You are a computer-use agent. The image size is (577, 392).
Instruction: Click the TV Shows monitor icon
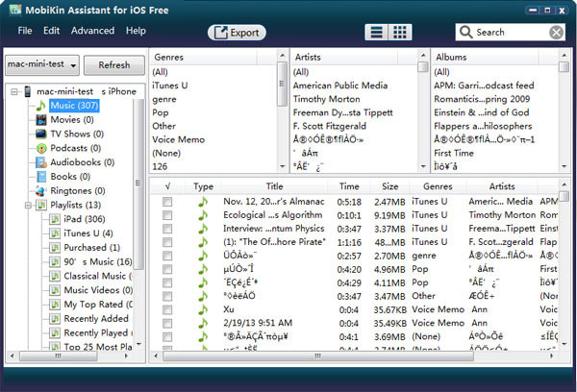[40, 134]
